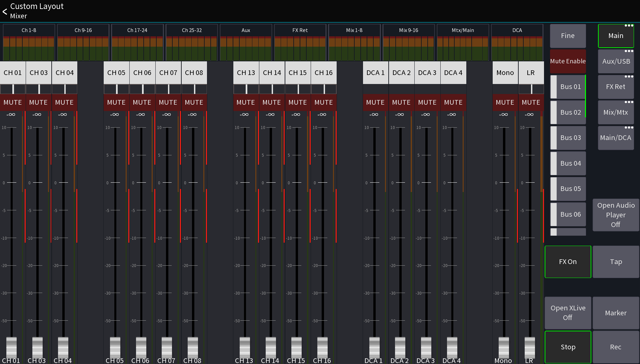Screen dimensions: 640x364
Task: Mute the LR master channel
Action: click(531, 102)
